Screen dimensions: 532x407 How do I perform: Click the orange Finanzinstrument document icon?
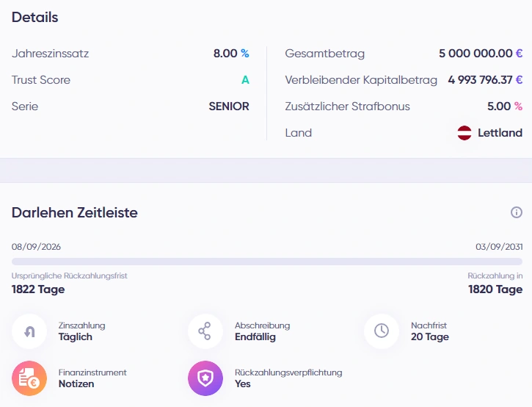(29, 378)
